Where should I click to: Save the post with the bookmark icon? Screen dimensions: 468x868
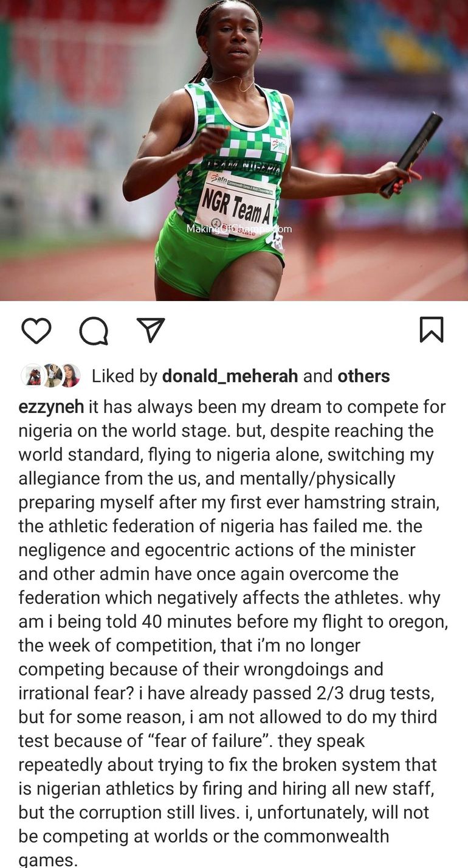point(432,330)
